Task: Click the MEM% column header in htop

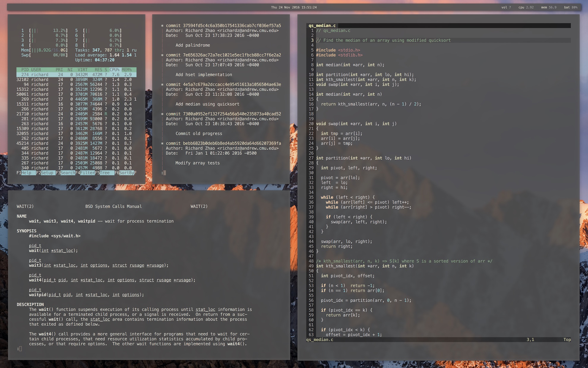Action: 127,70
